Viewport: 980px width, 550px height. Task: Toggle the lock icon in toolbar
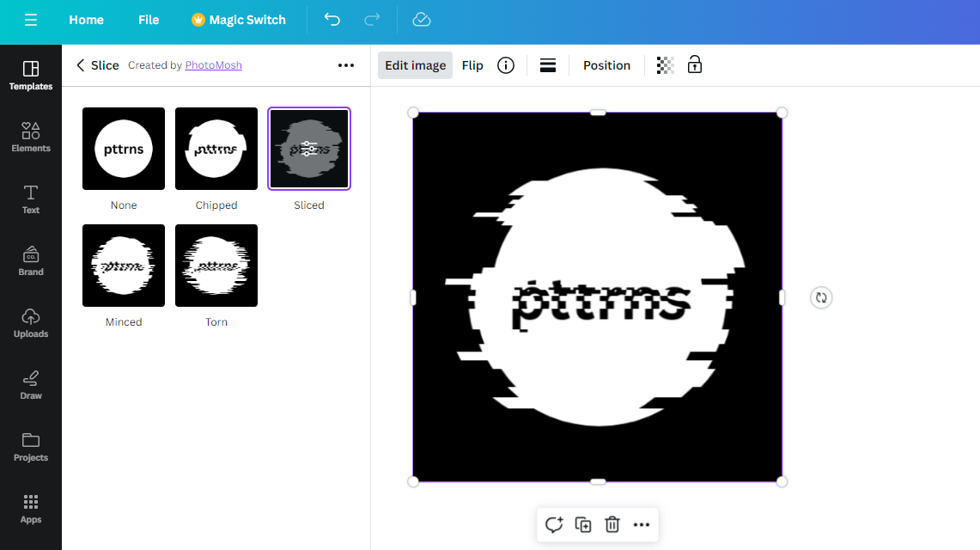pyautogui.click(x=694, y=65)
